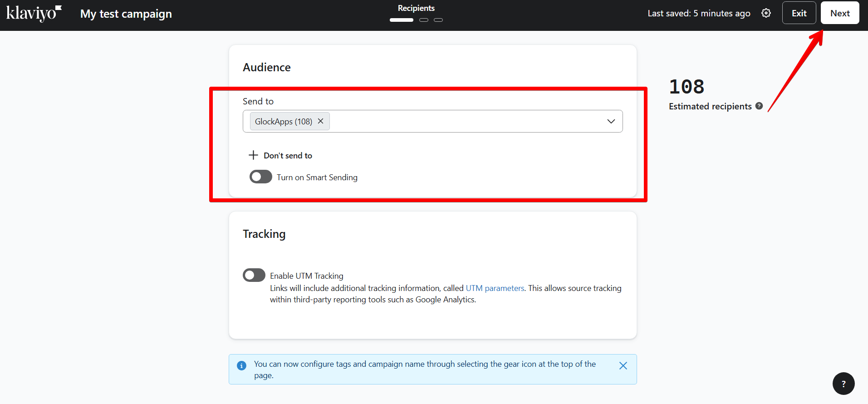Enable UTM Tracking toggle
Image resolution: width=868 pixels, height=404 pixels.
pyautogui.click(x=254, y=275)
